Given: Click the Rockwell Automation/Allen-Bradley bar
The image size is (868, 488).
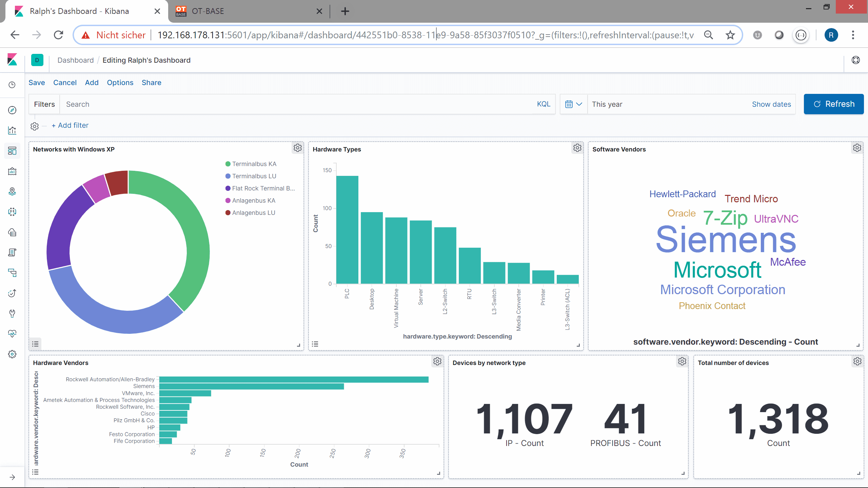Looking at the screenshot, I should coord(294,380).
